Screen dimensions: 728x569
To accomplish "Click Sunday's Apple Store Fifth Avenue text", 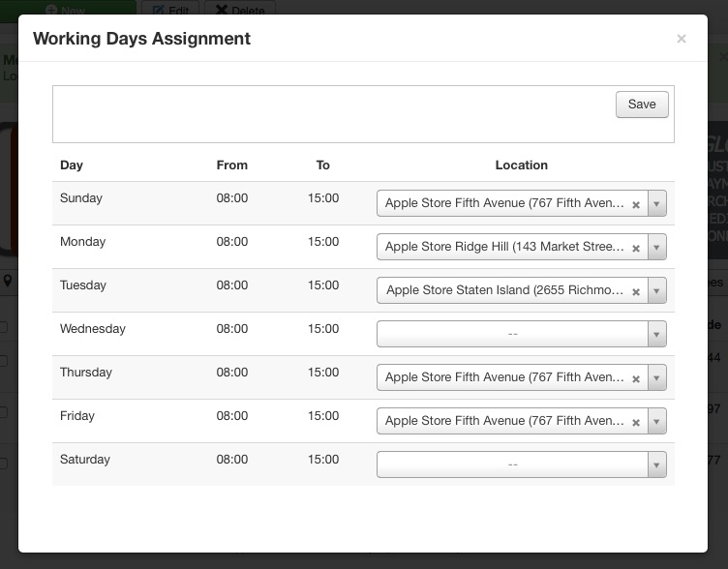I will point(504,203).
